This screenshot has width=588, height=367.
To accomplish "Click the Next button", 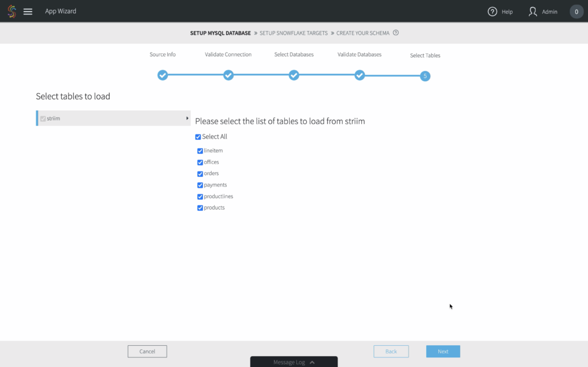I will pyautogui.click(x=443, y=351).
